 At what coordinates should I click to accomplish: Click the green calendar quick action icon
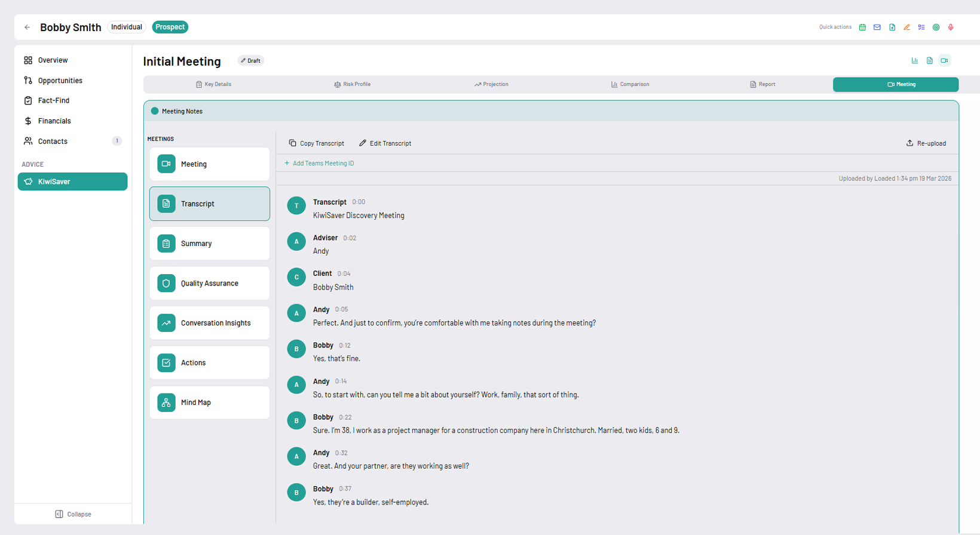(862, 27)
